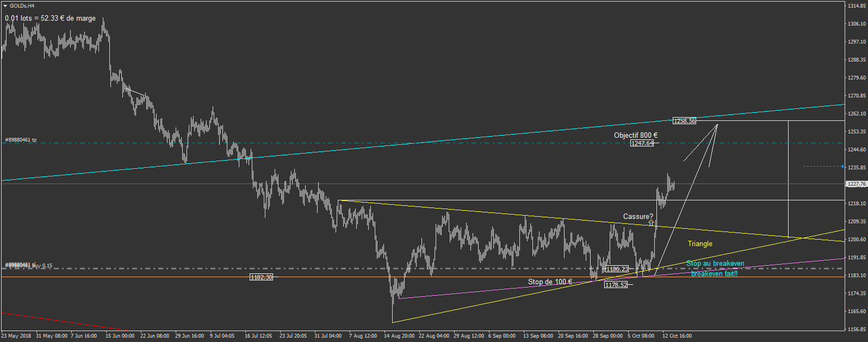Image resolution: width=868 pixels, height=342 pixels.
Task: Click the 31 Jul 04:00 date label
Action: pyautogui.click(x=328, y=336)
